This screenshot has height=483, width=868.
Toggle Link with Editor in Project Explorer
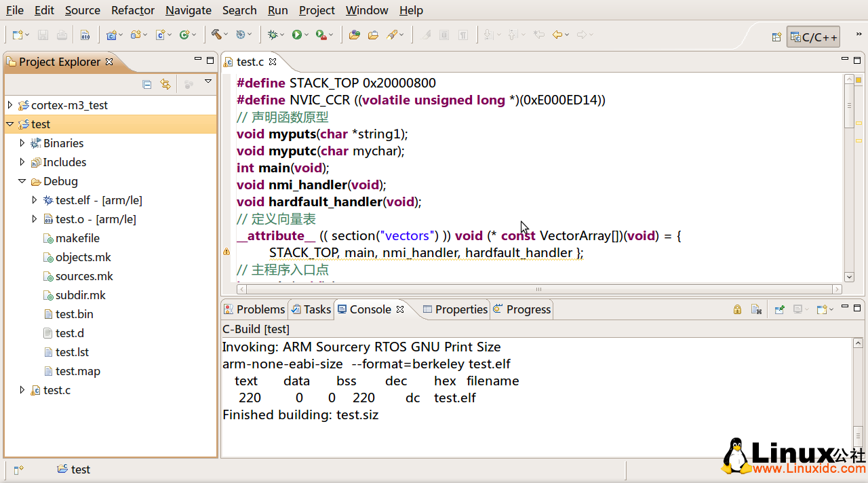tap(165, 84)
